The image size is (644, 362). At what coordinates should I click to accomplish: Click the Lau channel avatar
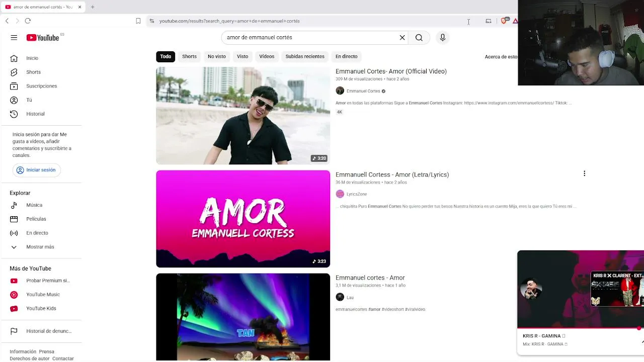point(340,297)
